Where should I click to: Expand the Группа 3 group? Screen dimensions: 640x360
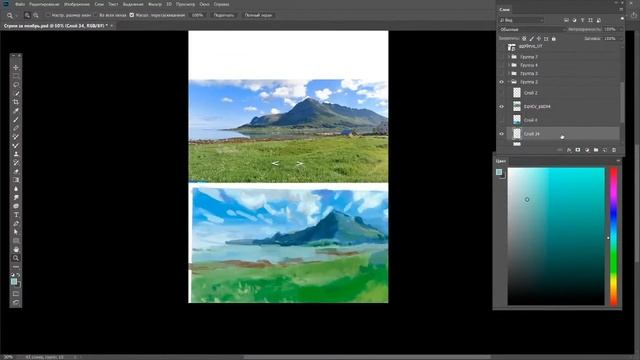(509, 73)
